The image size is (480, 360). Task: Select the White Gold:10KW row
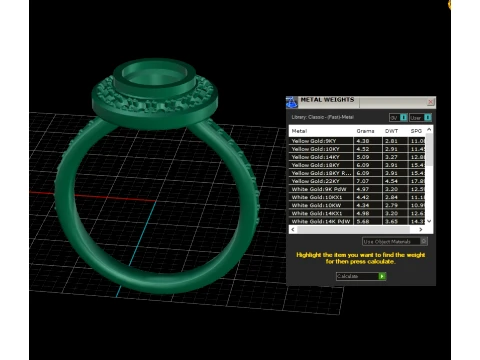click(357, 205)
